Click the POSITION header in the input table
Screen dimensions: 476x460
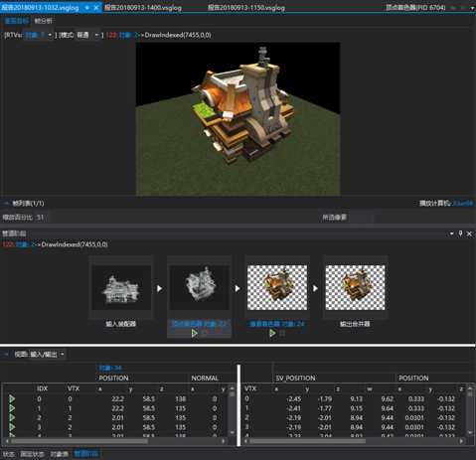(113, 378)
